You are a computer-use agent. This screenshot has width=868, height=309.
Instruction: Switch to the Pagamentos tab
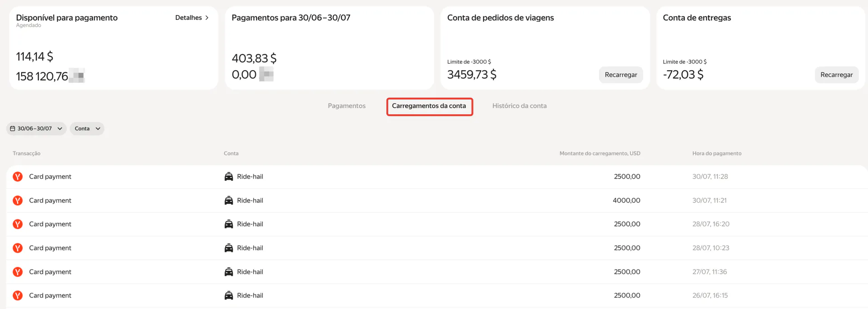[347, 106]
